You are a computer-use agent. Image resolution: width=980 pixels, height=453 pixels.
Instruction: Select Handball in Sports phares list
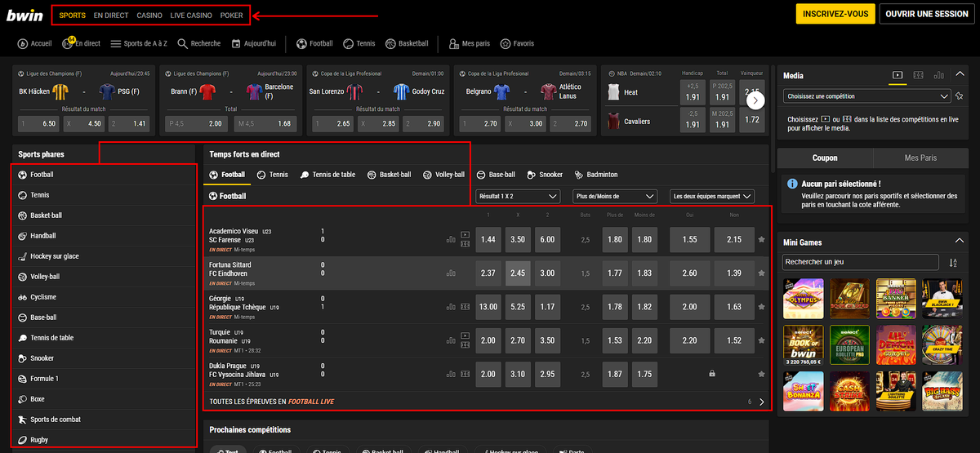click(105, 236)
